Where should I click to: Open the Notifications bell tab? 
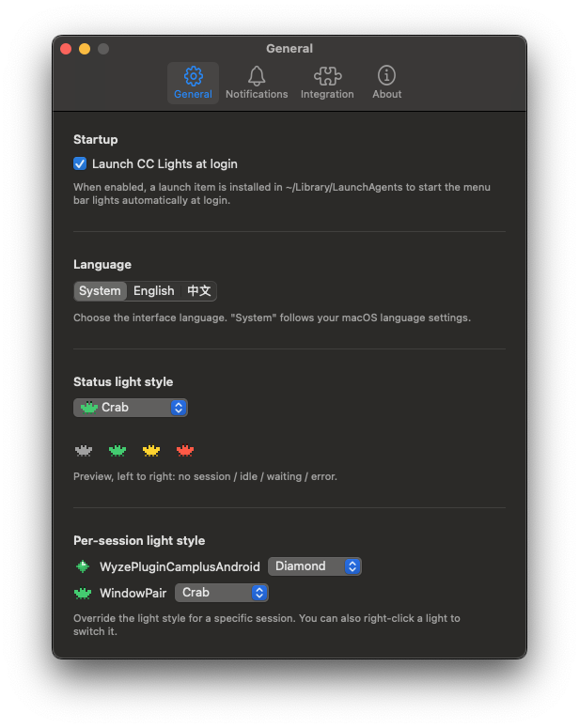tap(257, 83)
